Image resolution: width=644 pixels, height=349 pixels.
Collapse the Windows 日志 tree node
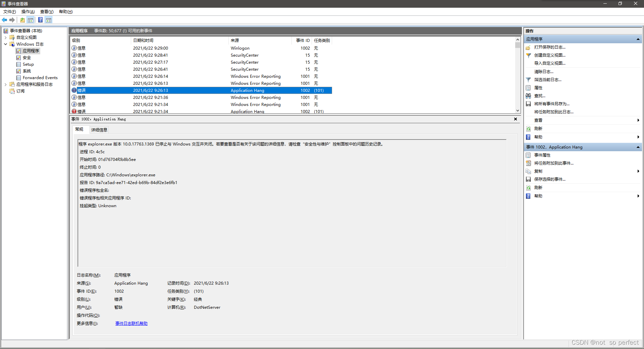tap(5, 44)
